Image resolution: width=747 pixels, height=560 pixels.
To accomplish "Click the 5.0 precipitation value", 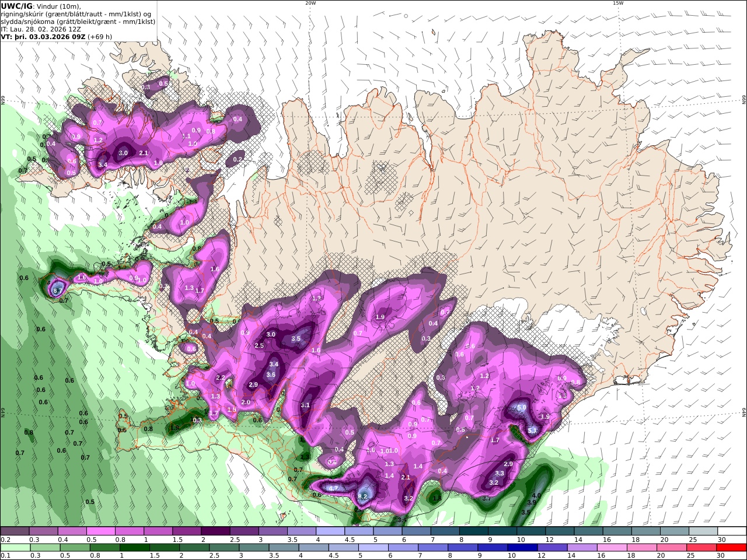I will [x=522, y=407].
